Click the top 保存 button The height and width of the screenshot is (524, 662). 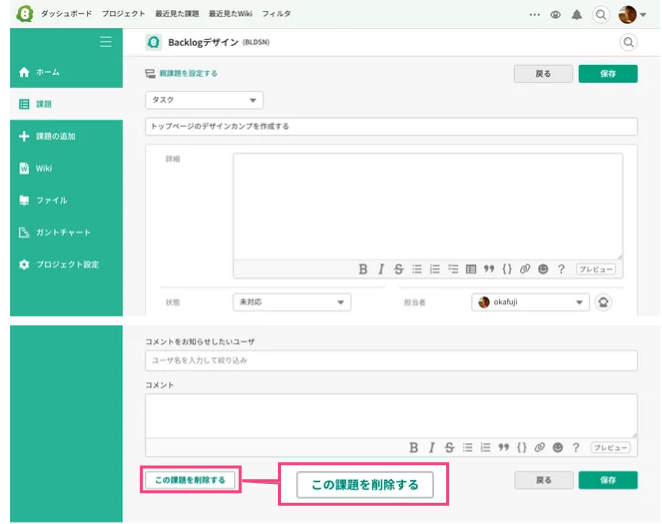coord(608,74)
